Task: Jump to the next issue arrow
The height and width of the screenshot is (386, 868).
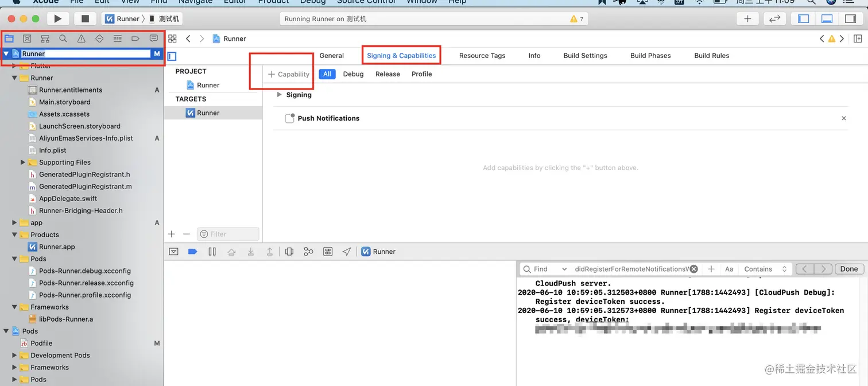Action: point(842,38)
